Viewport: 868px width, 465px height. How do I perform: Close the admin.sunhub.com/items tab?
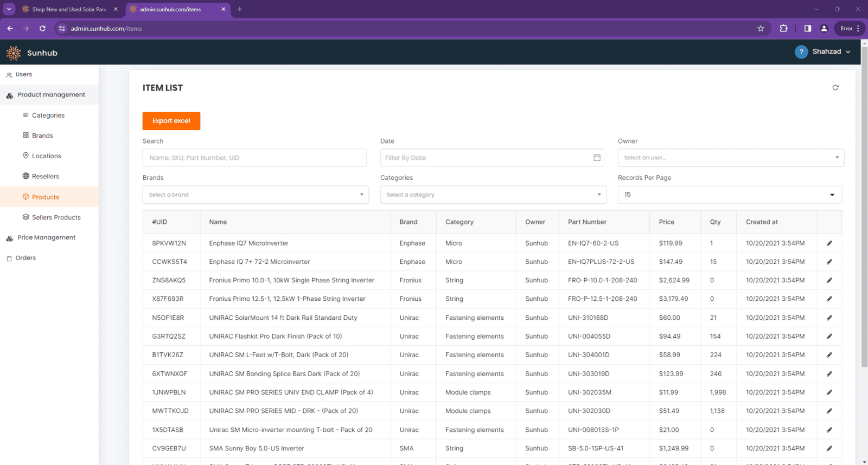point(224,9)
